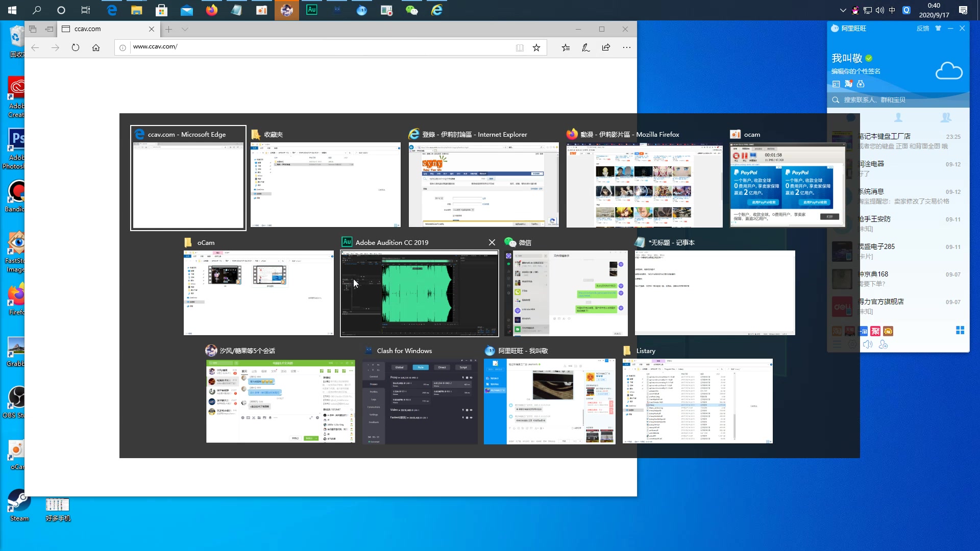Click the Adobe Audition CC 2019 window
Image resolution: width=980 pixels, height=551 pixels.
[419, 293]
